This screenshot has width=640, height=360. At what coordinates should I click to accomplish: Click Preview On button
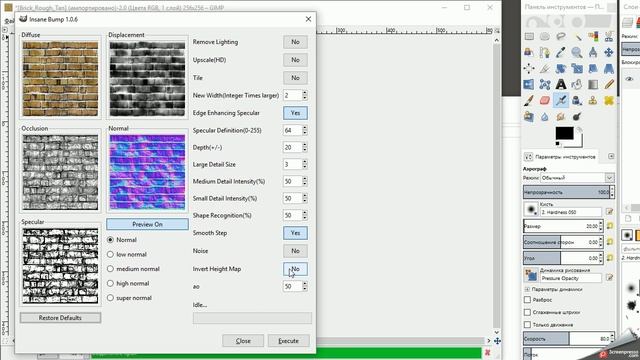tap(147, 224)
